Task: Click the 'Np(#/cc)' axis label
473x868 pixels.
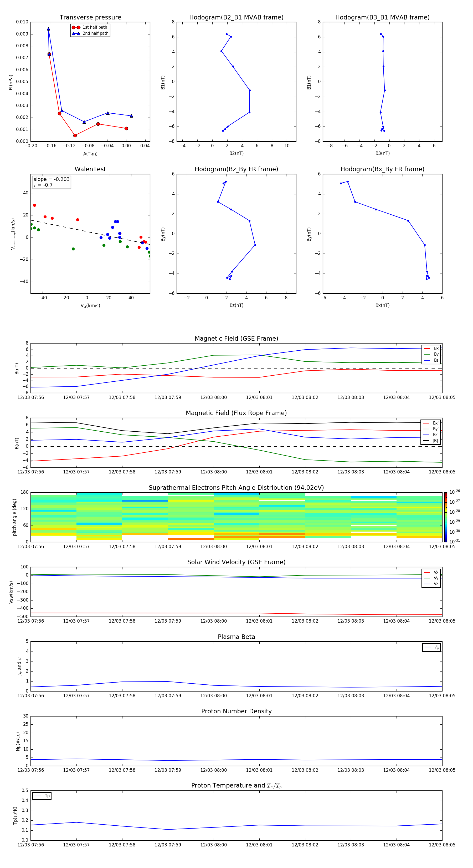Action: [x=18, y=741]
